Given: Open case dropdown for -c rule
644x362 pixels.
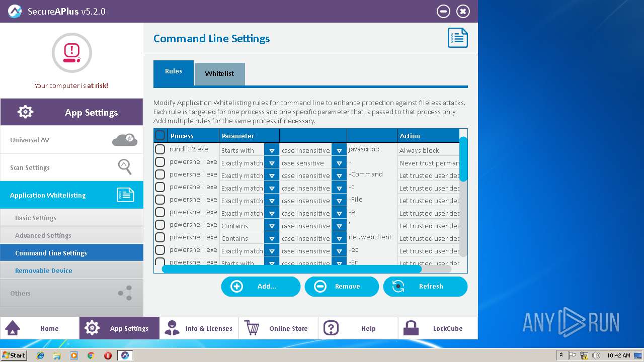Looking at the screenshot, I should (x=339, y=188).
